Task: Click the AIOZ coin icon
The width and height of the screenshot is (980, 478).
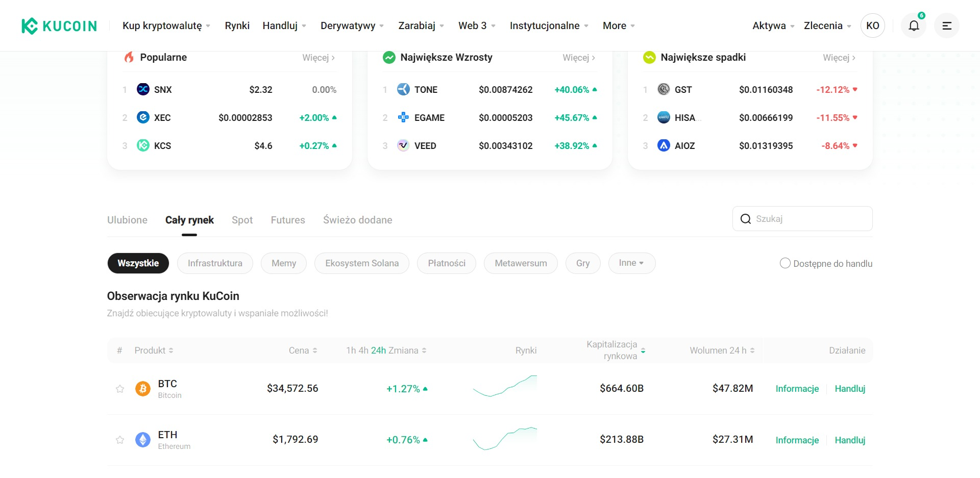Action: pos(664,145)
